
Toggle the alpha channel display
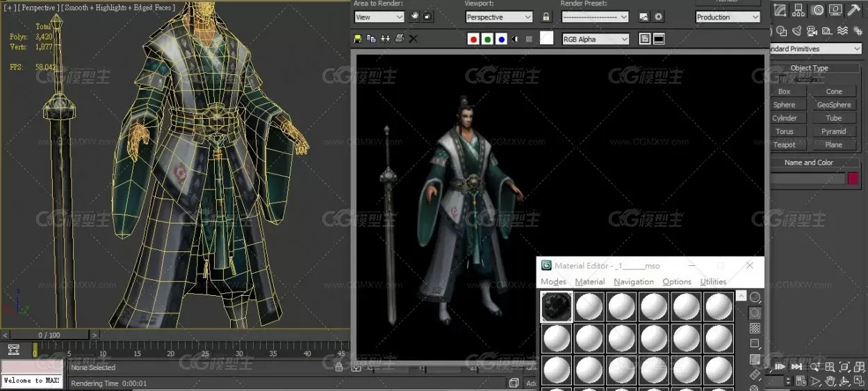pyautogui.click(x=515, y=39)
